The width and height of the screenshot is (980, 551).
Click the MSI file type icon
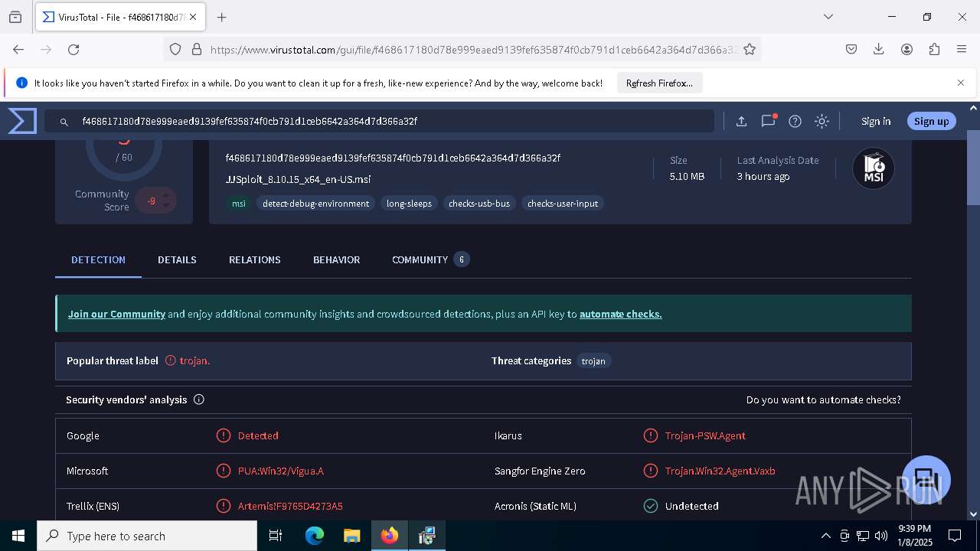click(874, 168)
